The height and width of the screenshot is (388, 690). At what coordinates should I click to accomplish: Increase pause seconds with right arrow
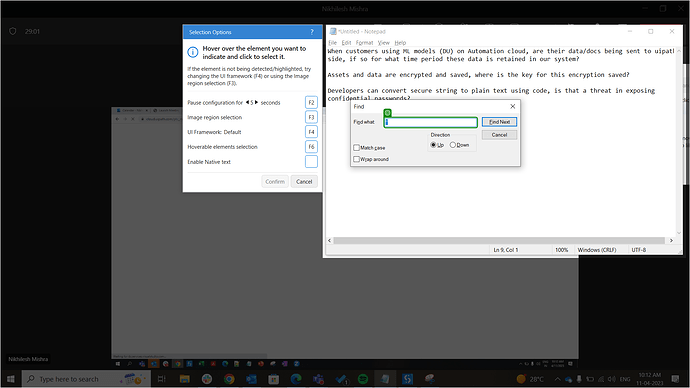(257, 102)
